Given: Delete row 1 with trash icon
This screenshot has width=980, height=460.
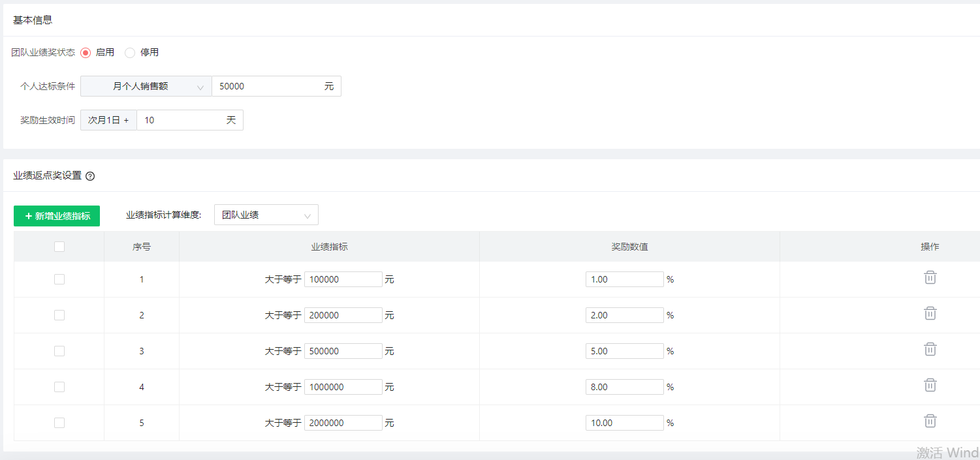Looking at the screenshot, I should point(930,278).
